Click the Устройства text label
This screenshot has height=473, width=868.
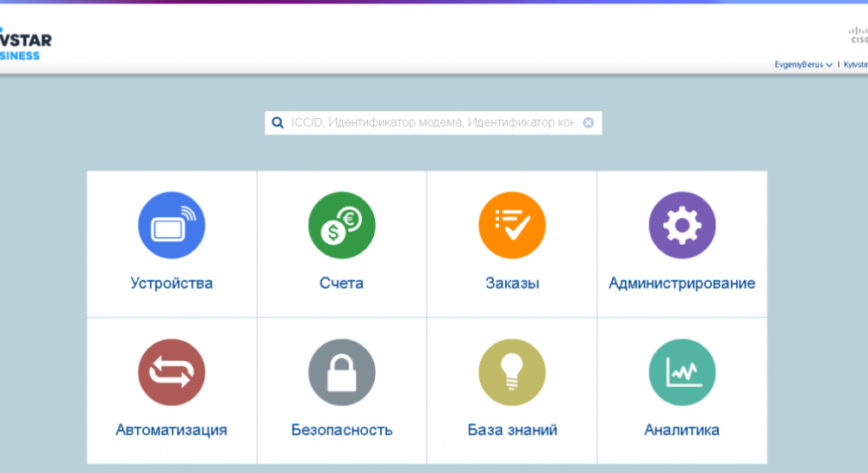click(x=171, y=283)
